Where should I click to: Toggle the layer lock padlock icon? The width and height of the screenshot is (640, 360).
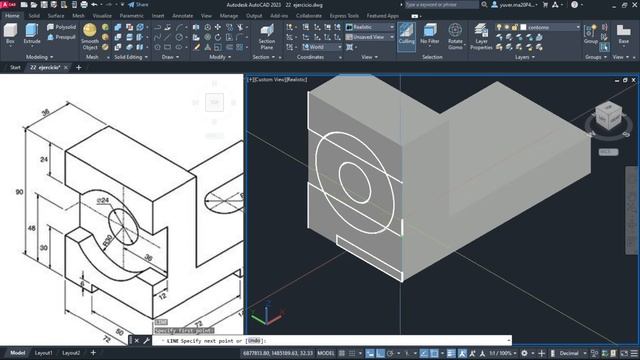514,27
